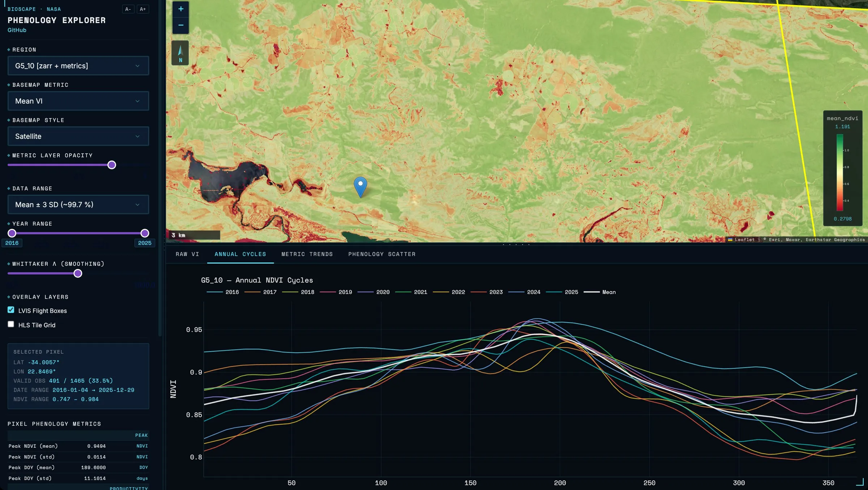Uncheck LVIS Flight Boxes overlay
This screenshot has width=868, height=490.
tap(11, 310)
